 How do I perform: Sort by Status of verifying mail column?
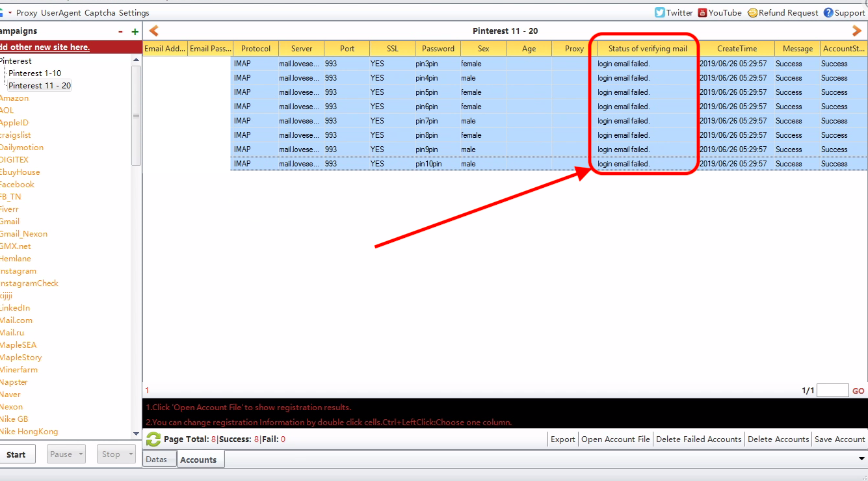pyautogui.click(x=647, y=49)
